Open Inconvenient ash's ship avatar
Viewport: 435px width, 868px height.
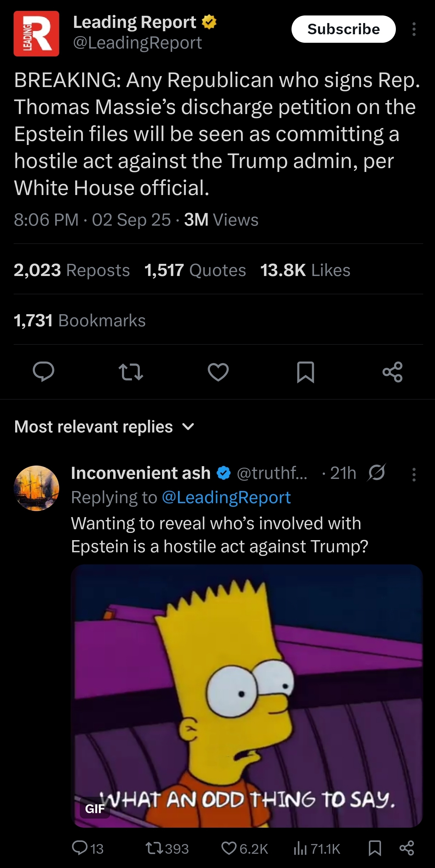click(x=36, y=488)
